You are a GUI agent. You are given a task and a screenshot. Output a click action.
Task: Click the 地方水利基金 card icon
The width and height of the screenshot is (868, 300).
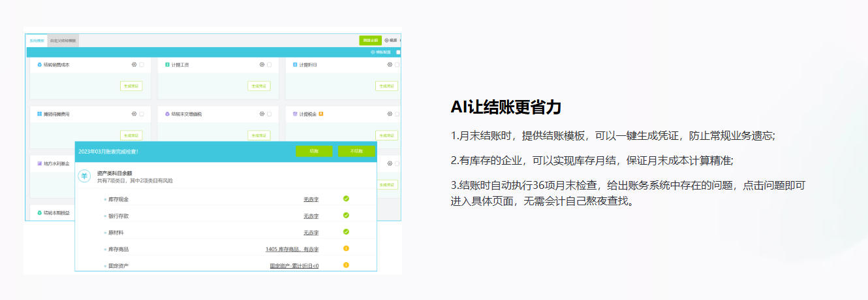point(39,163)
